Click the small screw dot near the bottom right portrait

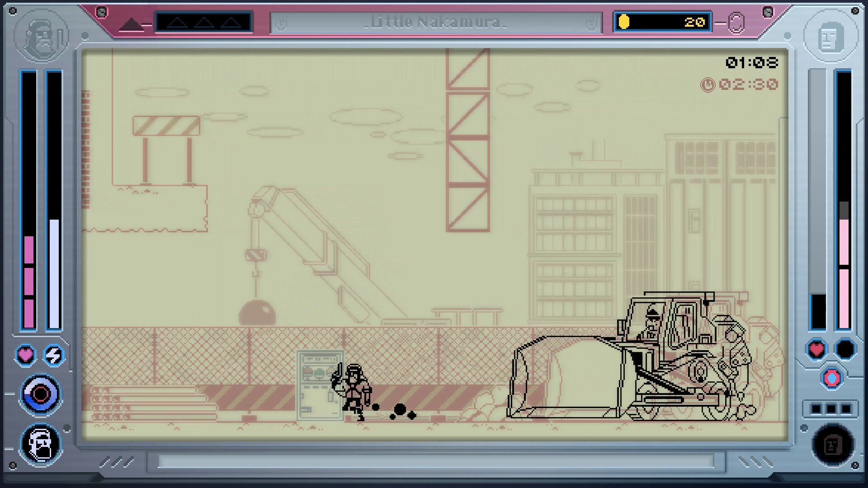[x=854, y=465]
